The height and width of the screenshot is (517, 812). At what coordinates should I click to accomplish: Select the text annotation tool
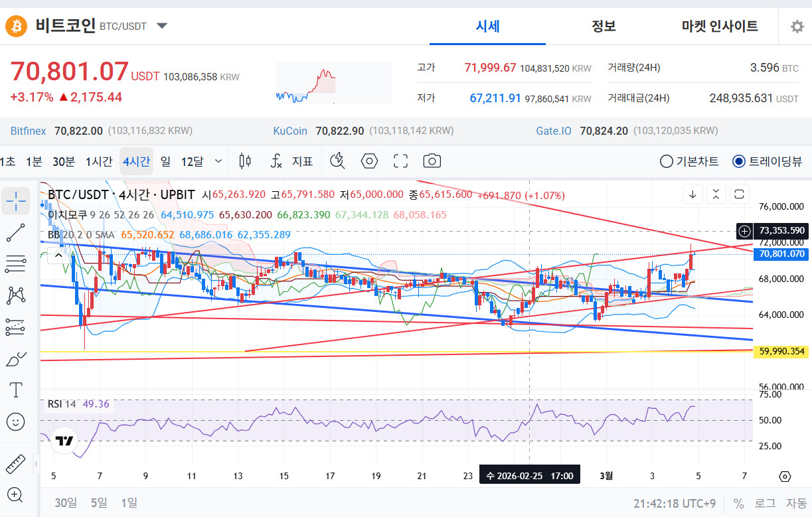point(15,390)
